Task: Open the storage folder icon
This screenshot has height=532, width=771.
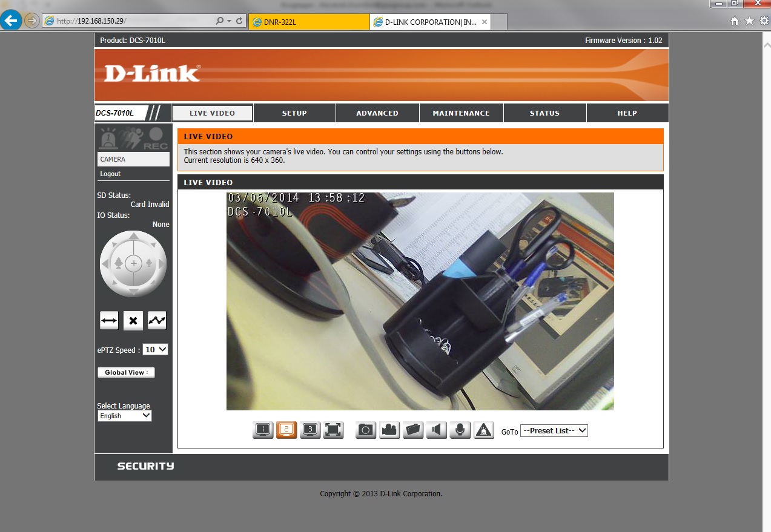Action: tap(413, 430)
